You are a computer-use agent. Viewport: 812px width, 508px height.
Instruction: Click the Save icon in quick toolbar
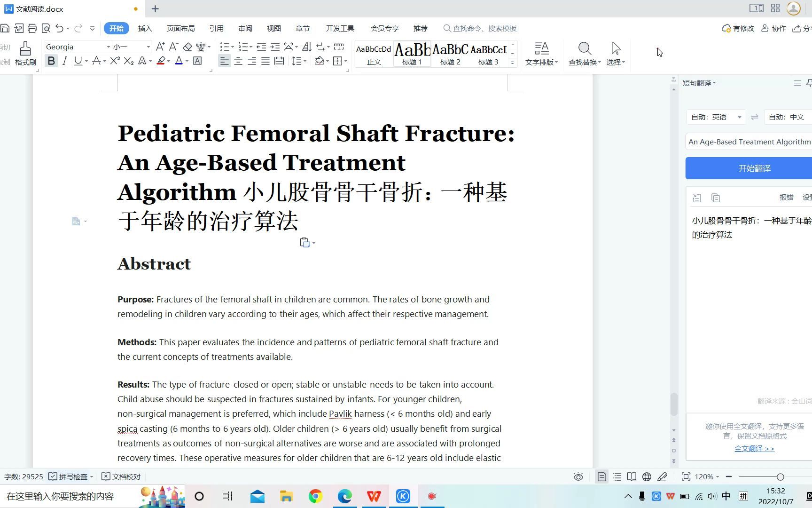click(x=5, y=28)
